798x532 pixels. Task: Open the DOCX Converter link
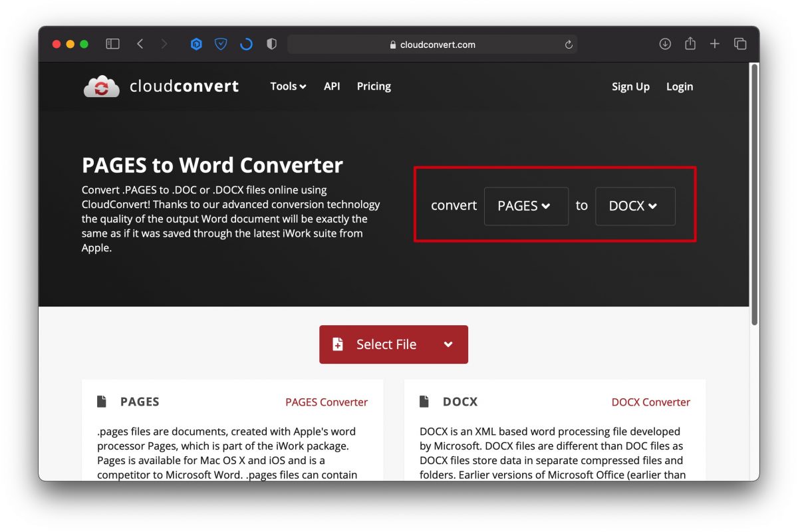click(651, 402)
